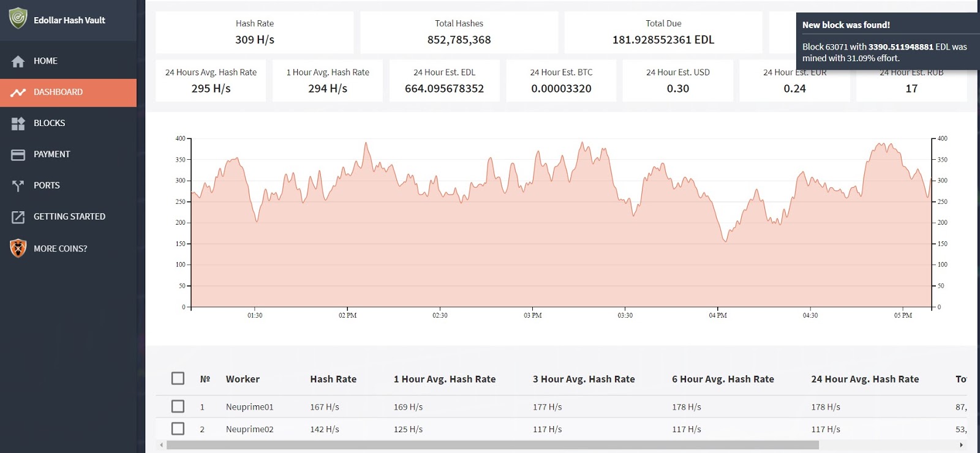Click the 24 Hour Est. EDL 664.095678352 value
The image size is (980, 453).
(x=444, y=89)
